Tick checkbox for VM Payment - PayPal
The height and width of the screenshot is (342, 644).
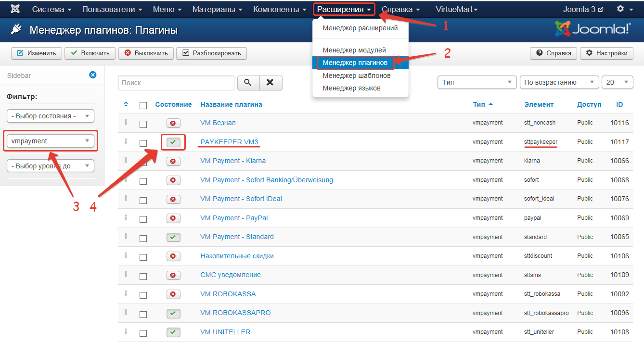click(x=143, y=219)
